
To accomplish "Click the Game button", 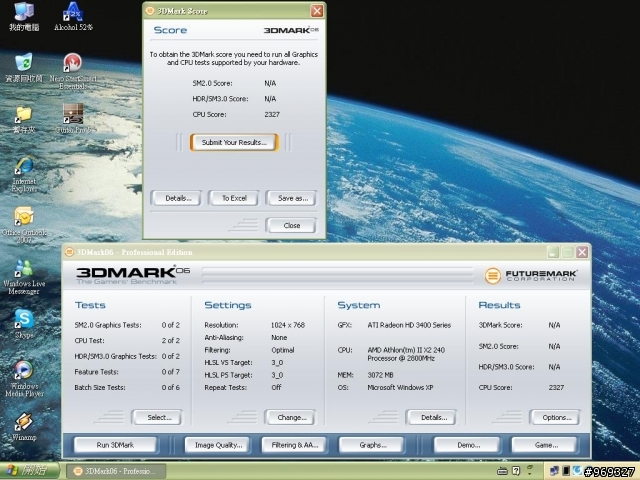I will (544, 445).
